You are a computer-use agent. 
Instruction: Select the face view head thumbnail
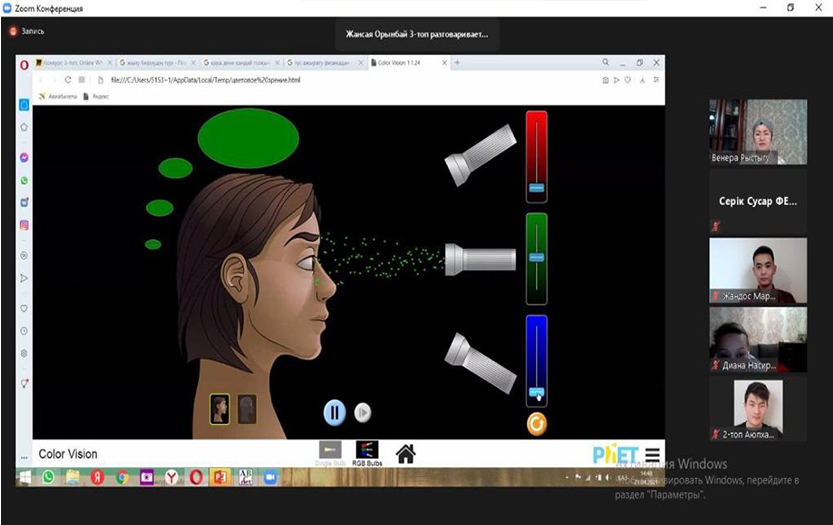(x=219, y=409)
